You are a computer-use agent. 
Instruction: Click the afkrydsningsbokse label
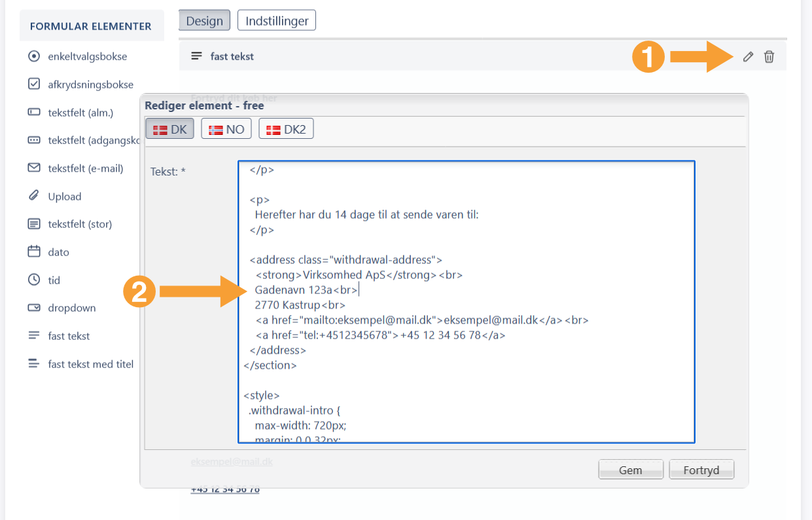pos(90,84)
